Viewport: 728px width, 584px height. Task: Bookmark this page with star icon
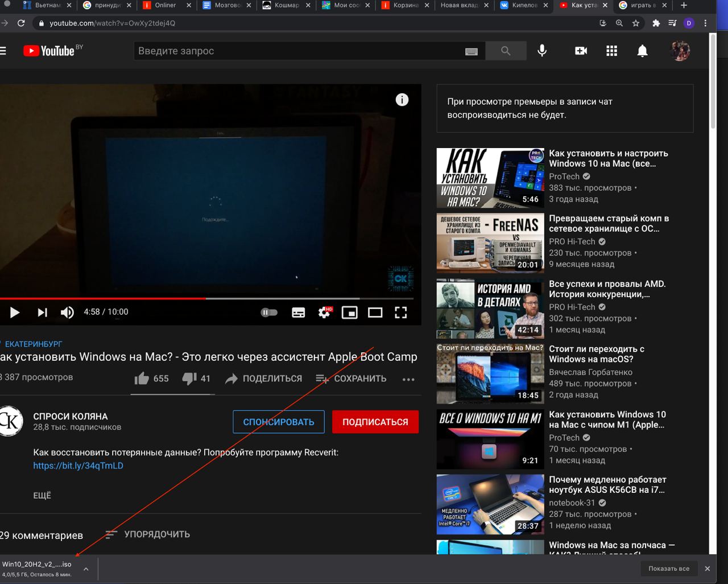[x=636, y=23]
